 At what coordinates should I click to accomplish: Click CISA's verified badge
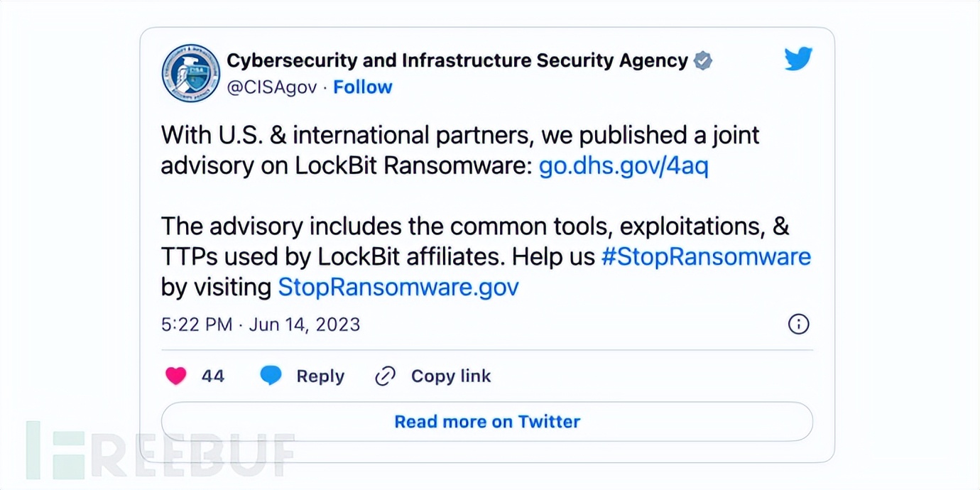702,60
